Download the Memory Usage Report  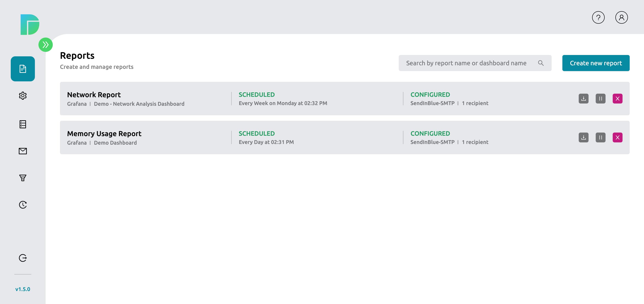[583, 137]
